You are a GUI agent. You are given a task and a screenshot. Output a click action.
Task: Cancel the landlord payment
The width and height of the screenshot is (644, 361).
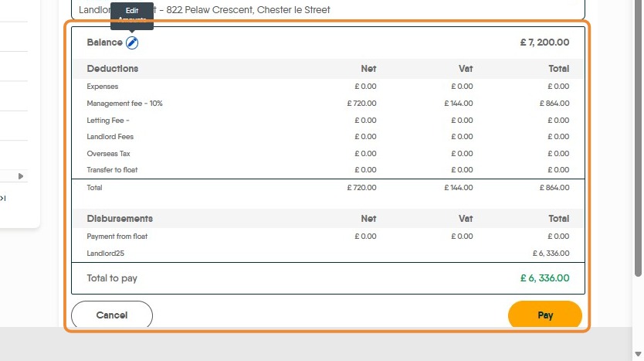point(112,315)
